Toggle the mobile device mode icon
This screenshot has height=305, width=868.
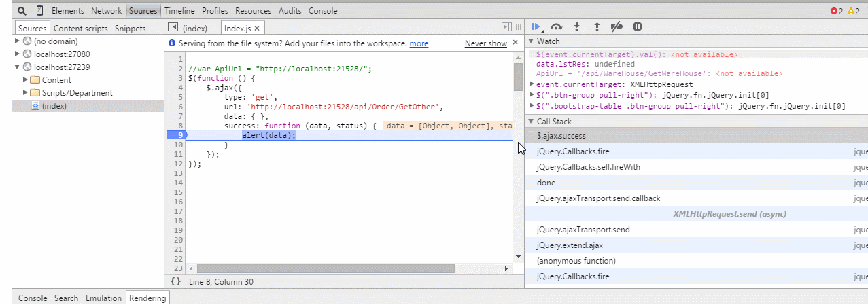point(39,11)
